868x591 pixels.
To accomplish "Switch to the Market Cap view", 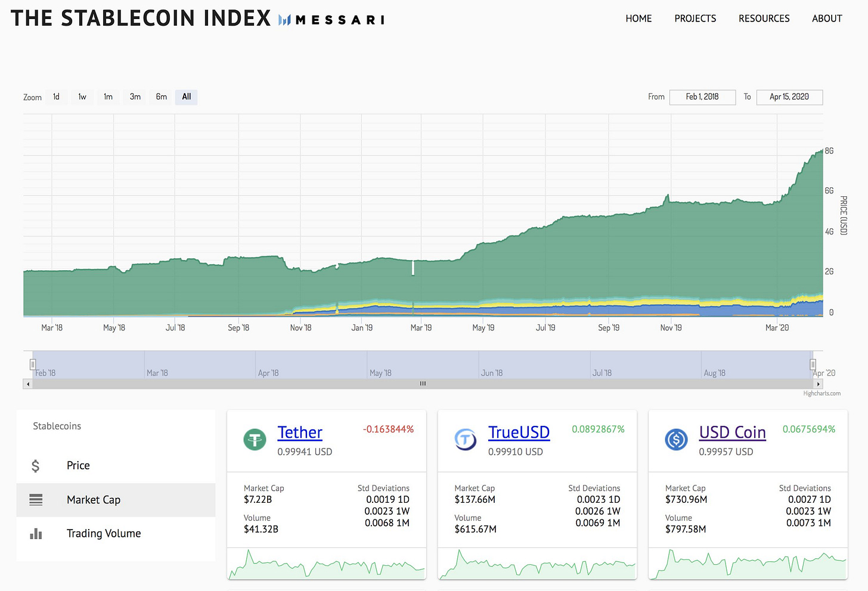I will coord(116,500).
